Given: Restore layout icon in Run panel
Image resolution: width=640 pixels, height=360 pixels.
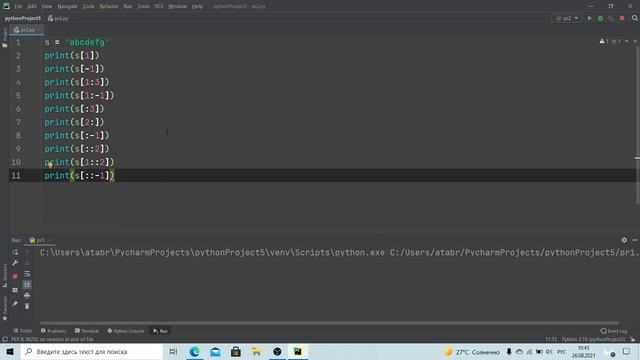Looking at the screenshot, I should tap(15, 290).
